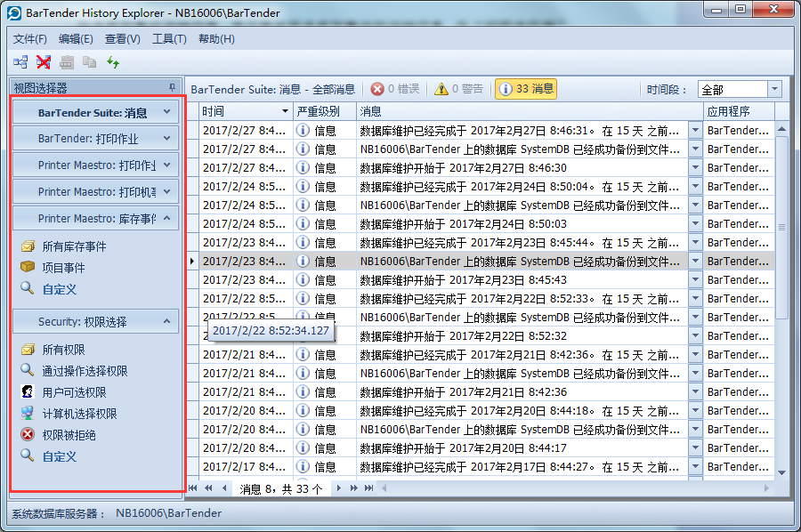Screen dimensions: 801x532
Task: Click the copy toolbar icon
Action: (x=89, y=63)
